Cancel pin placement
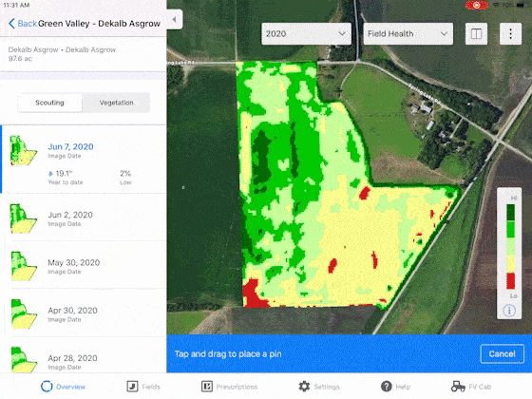 point(503,353)
